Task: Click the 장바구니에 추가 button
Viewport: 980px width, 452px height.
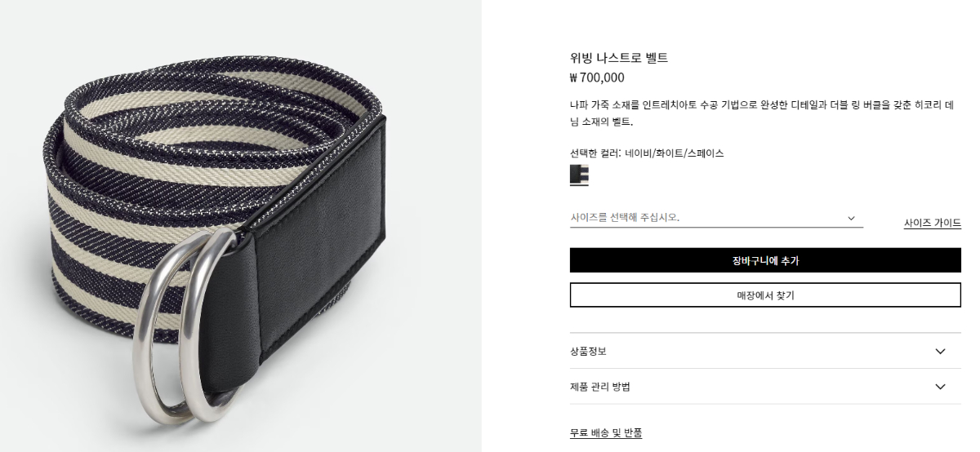Action: pos(765,260)
